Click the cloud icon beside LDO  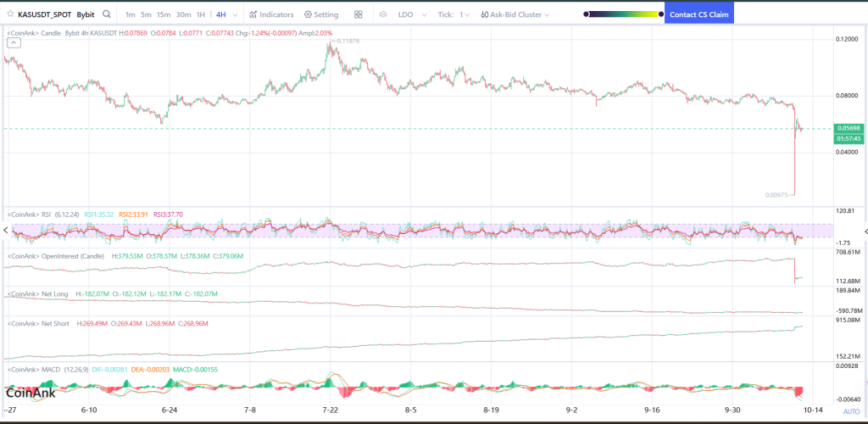coord(382,14)
